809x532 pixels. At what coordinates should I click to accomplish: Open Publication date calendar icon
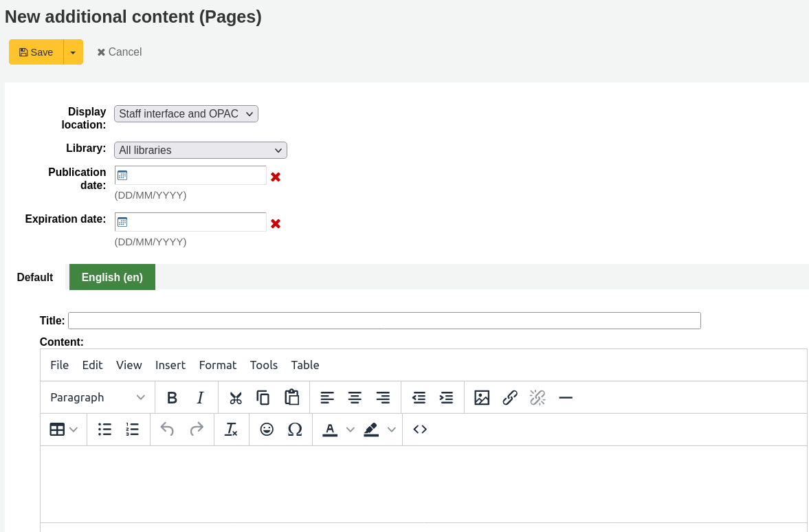(x=122, y=175)
